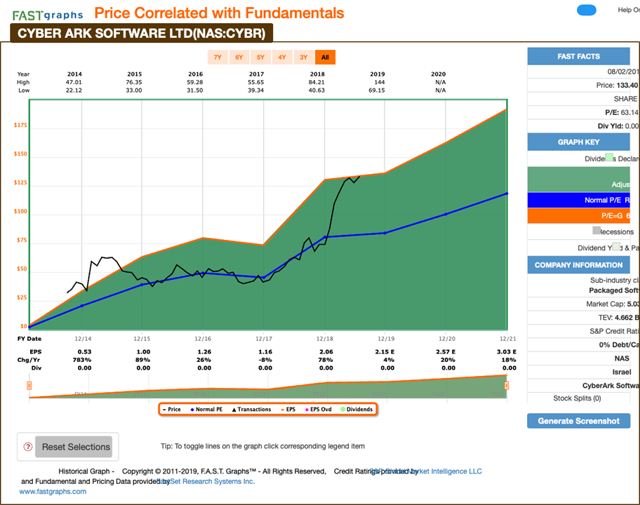Click the COMPANY INFORMATION panel header
Viewport: 640px width, 505px height.
(x=578, y=265)
